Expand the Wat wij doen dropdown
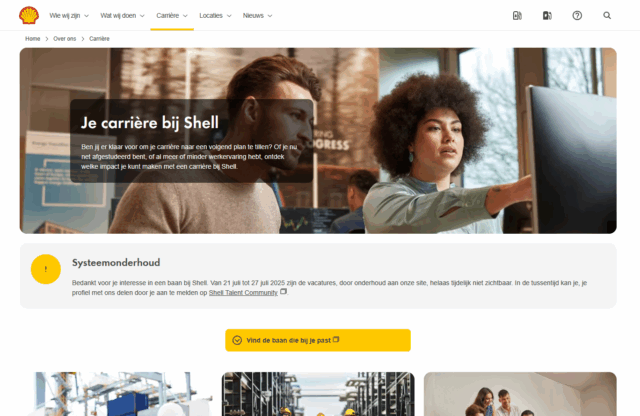This screenshot has height=416, width=640. (x=122, y=16)
